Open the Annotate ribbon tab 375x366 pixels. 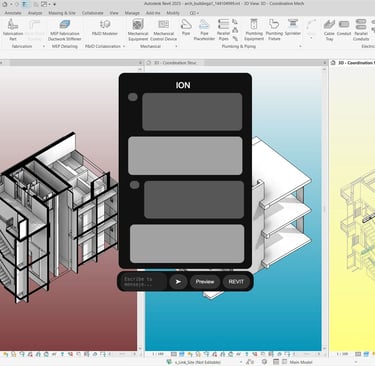13,13
